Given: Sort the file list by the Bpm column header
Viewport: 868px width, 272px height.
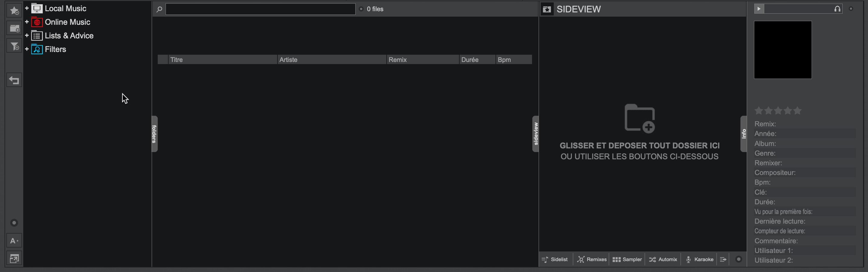Looking at the screenshot, I should (513, 60).
